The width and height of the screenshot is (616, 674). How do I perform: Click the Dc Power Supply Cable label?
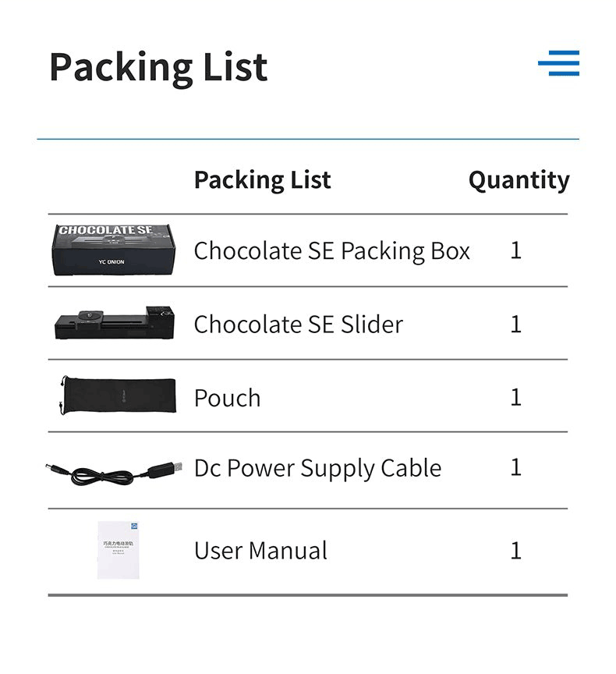click(317, 468)
